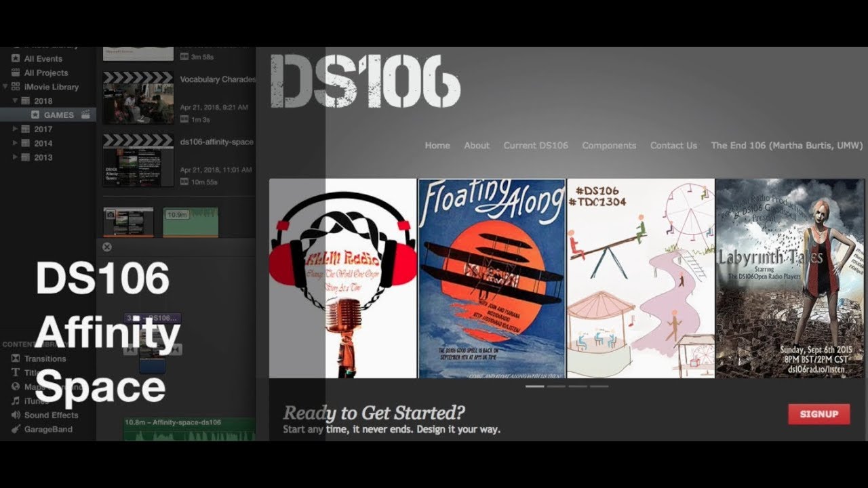The image size is (868, 488).
Task: Click the iTunes music note icon
Action: click(15, 401)
